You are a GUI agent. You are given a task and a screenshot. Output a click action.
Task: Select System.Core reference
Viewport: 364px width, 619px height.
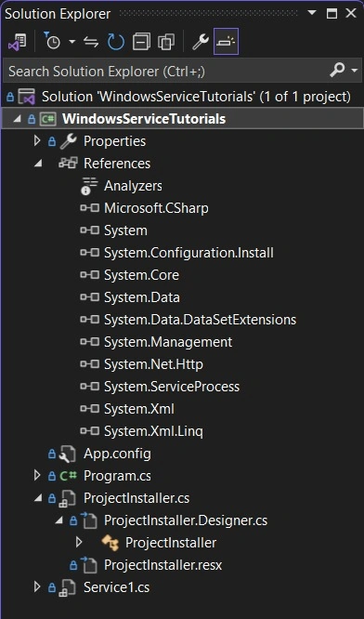[x=141, y=275]
